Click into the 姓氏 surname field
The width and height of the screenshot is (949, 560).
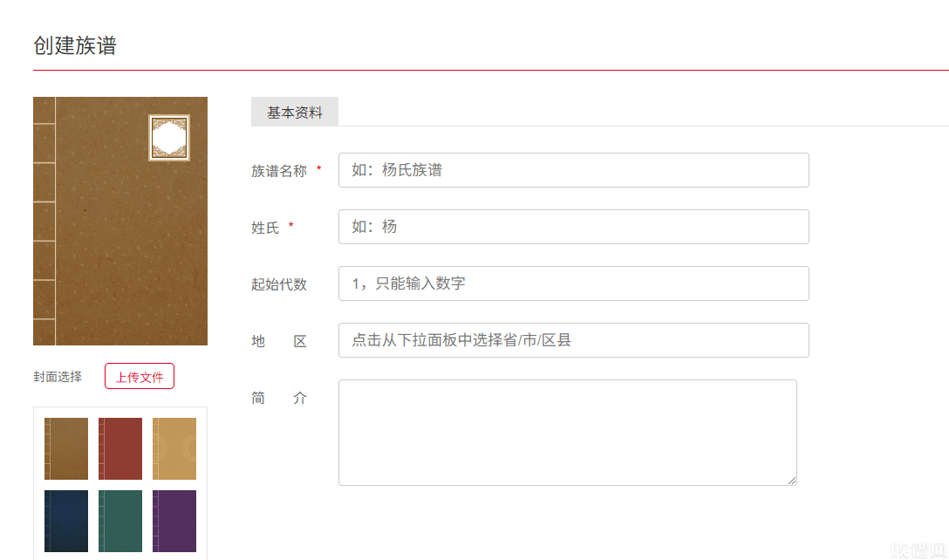coord(573,227)
